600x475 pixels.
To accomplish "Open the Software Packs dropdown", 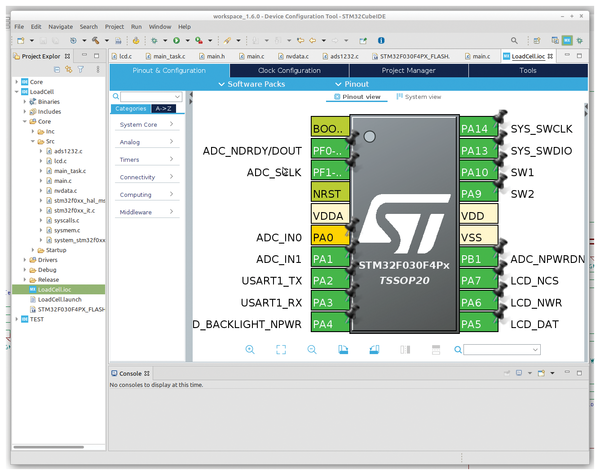I will [252, 84].
